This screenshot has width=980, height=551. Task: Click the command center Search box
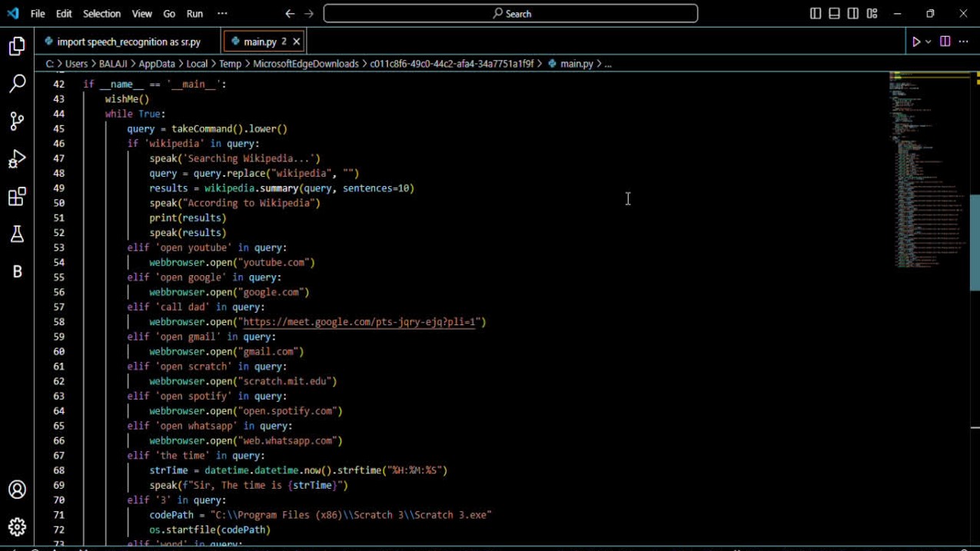coord(511,14)
